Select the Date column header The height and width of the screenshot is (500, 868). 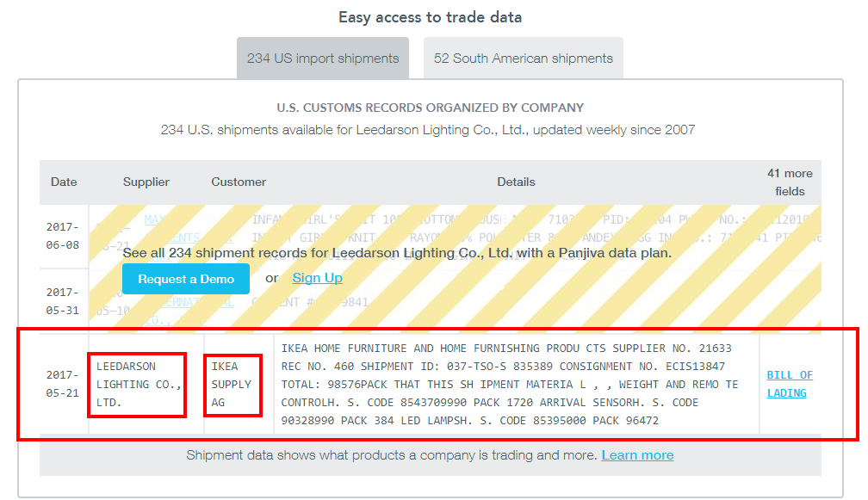pyautogui.click(x=64, y=182)
